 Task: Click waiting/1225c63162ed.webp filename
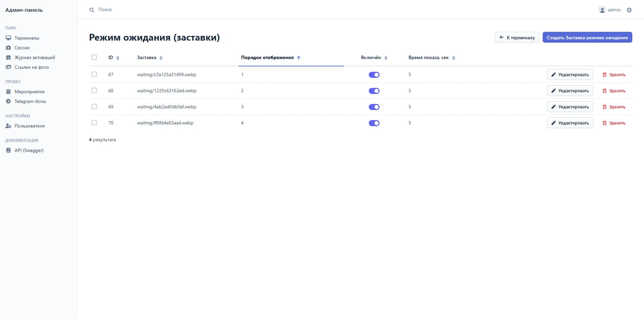pyautogui.click(x=167, y=91)
